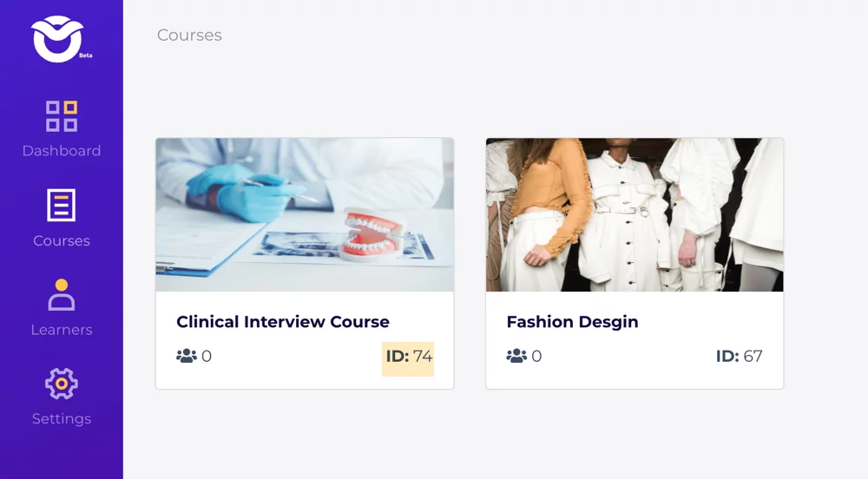868x479 pixels.
Task: Click the Beta badge beside the logo
Action: (x=85, y=56)
